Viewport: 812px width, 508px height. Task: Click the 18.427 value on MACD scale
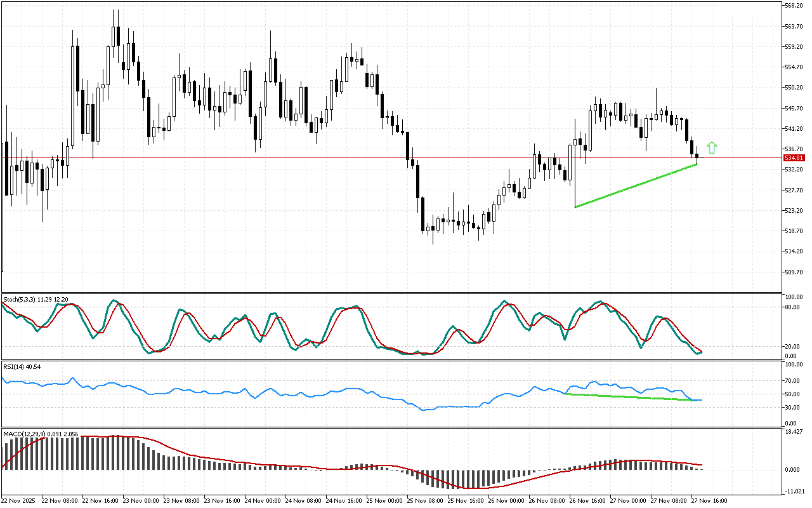point(794,432)
